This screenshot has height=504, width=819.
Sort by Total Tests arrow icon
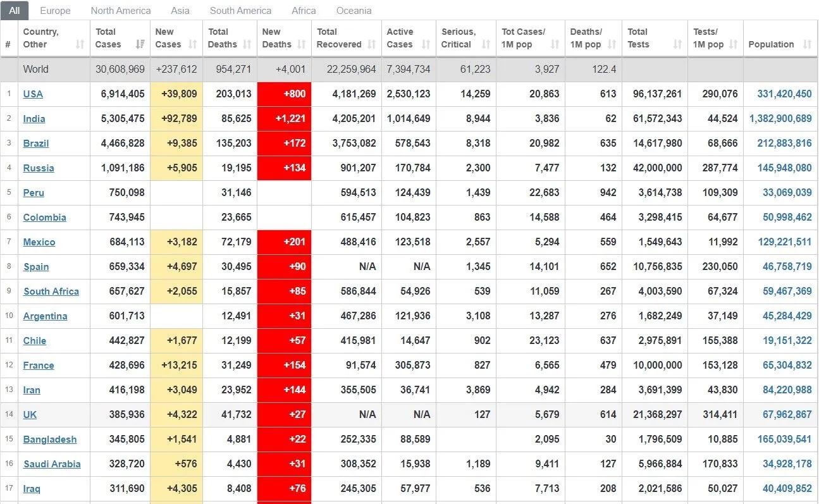[x=677, y=44]
